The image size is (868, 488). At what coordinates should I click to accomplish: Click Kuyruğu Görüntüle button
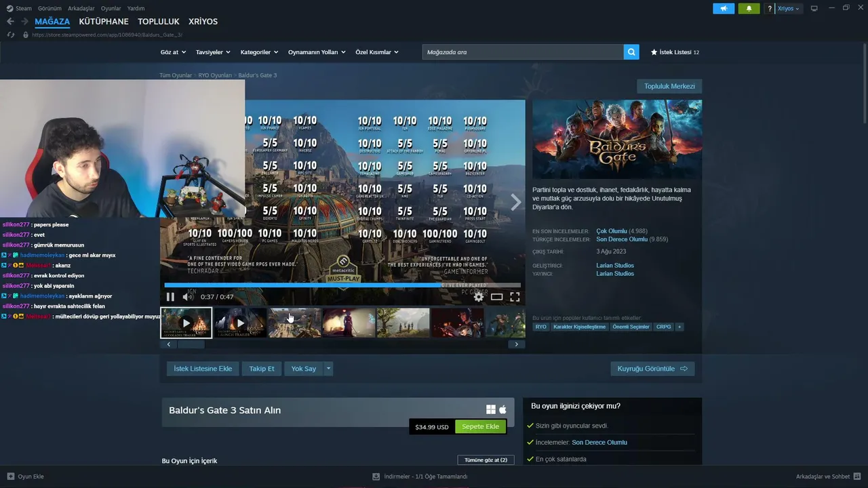(652, 369)
